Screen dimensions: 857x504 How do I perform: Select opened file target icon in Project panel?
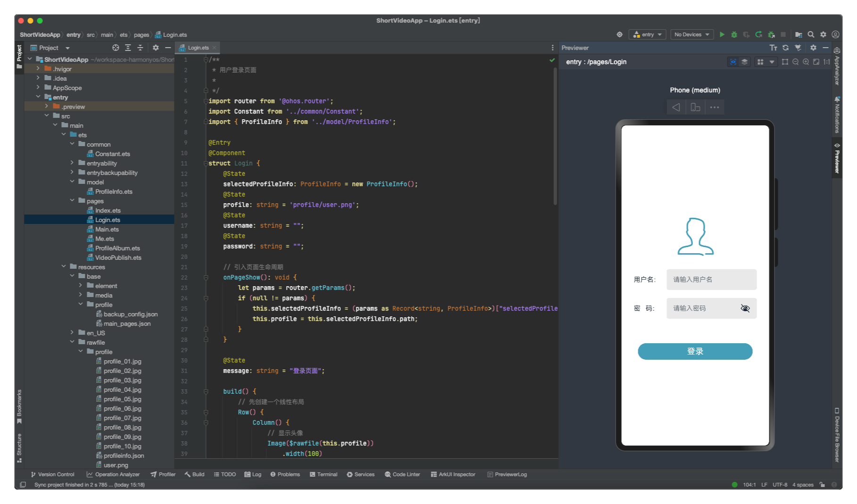(x=115, y=48)
